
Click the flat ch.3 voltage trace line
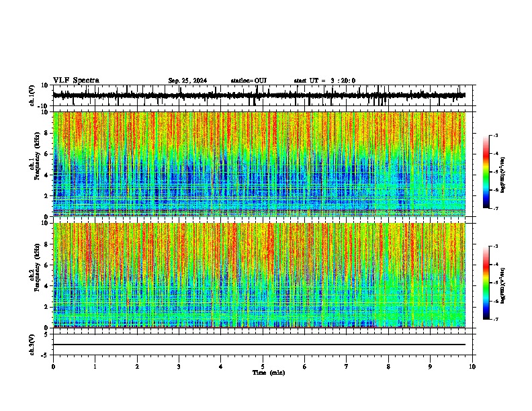259,345
